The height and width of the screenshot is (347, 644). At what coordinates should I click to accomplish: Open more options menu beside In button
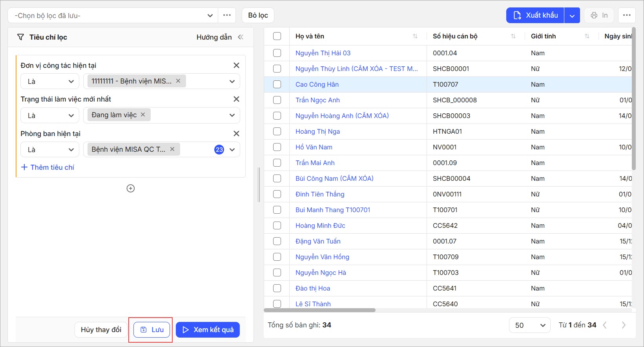click(627, 15)
